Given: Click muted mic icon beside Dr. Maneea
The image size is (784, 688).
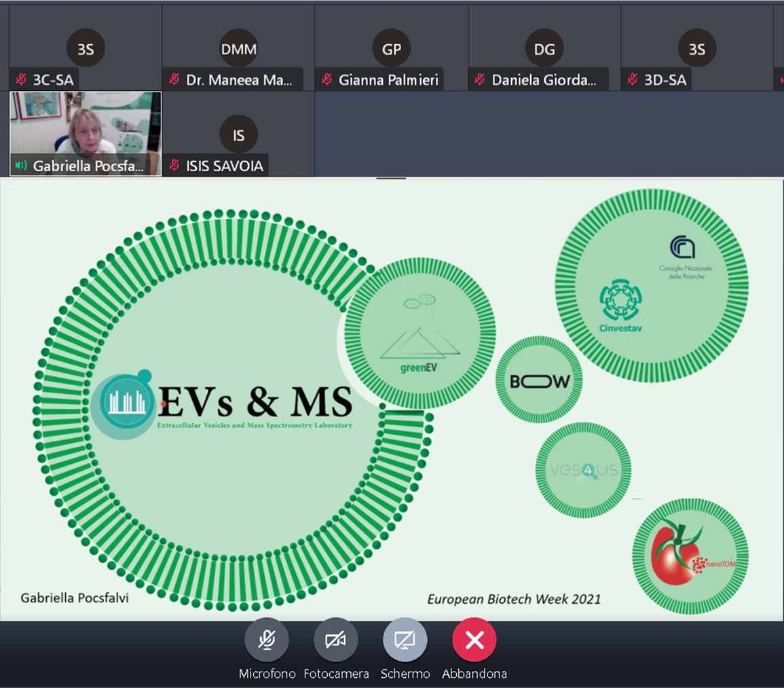Looking at the screenshot, I should pos(174,79).
